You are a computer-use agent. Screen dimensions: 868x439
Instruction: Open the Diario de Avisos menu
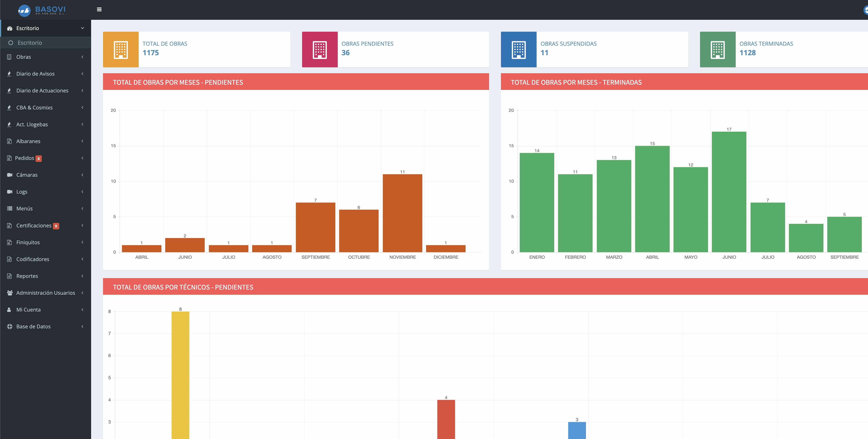(x=35, y=74)
